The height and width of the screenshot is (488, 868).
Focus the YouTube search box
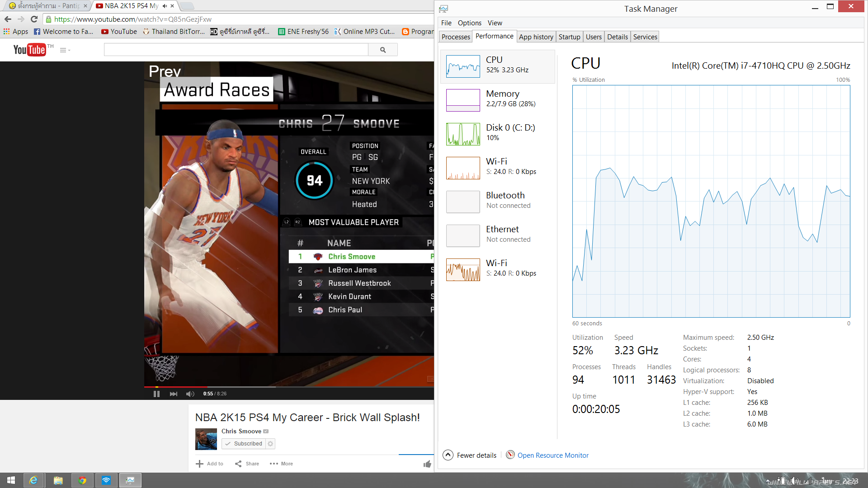(x=236, y=50)
